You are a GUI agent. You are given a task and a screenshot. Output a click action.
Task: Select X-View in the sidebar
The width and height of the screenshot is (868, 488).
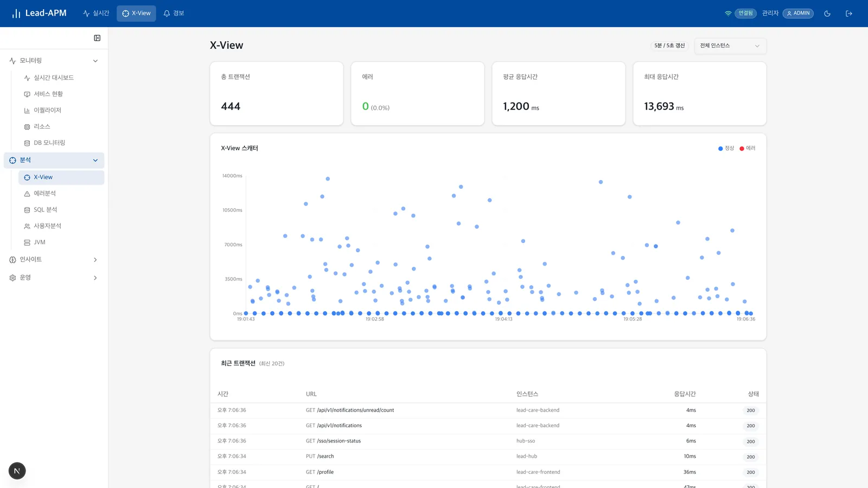(x=61, y=177)
